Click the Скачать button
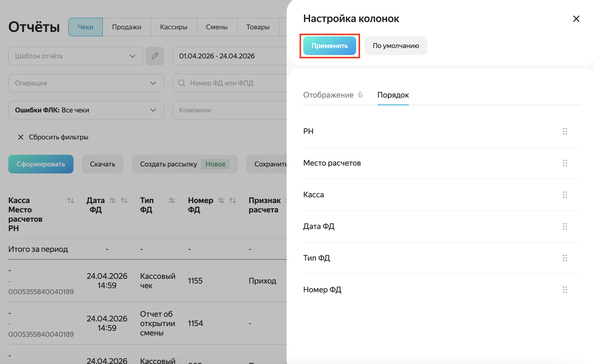594x364 pixels. (103, 164)
